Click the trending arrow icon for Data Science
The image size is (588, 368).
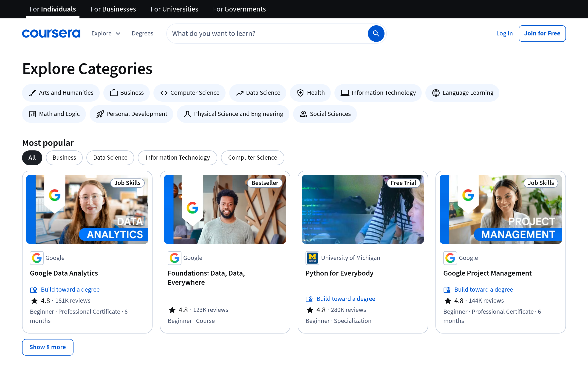coord(240,93)
